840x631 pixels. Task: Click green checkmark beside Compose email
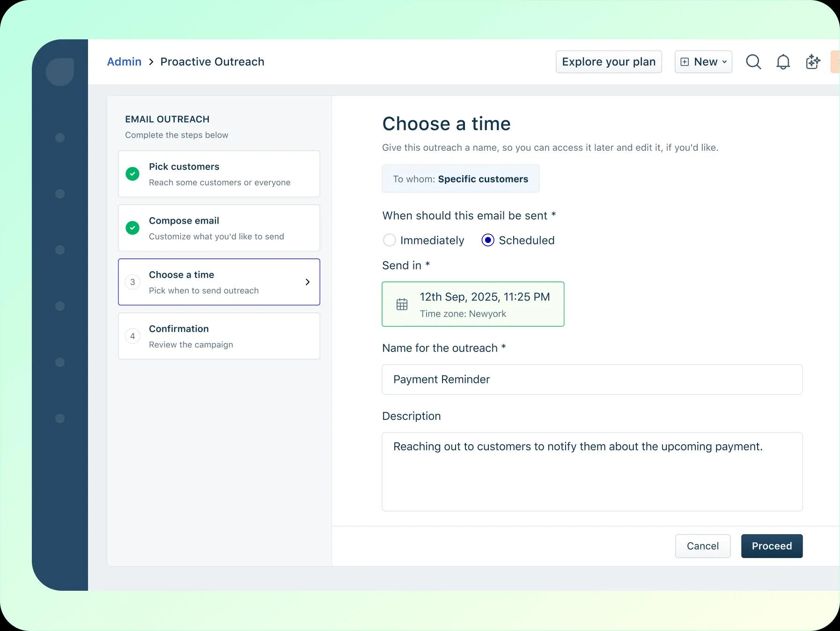point(133,228)
